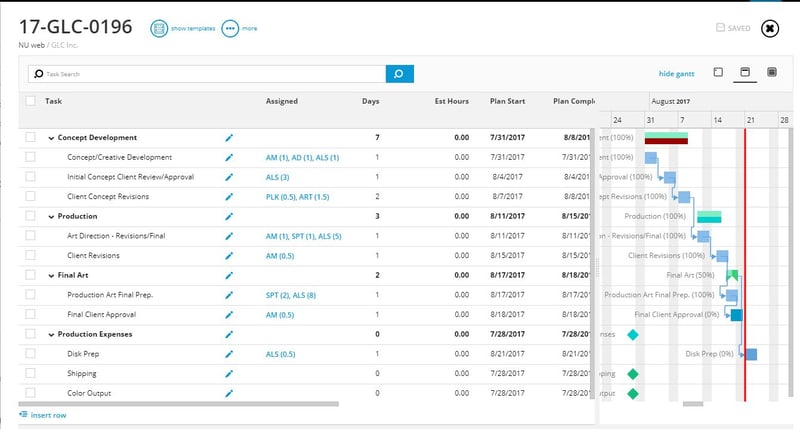The width and height of the screenshot is (800, 429).
Task: Check the Final Art row checkbox
Action: (31, 274)
